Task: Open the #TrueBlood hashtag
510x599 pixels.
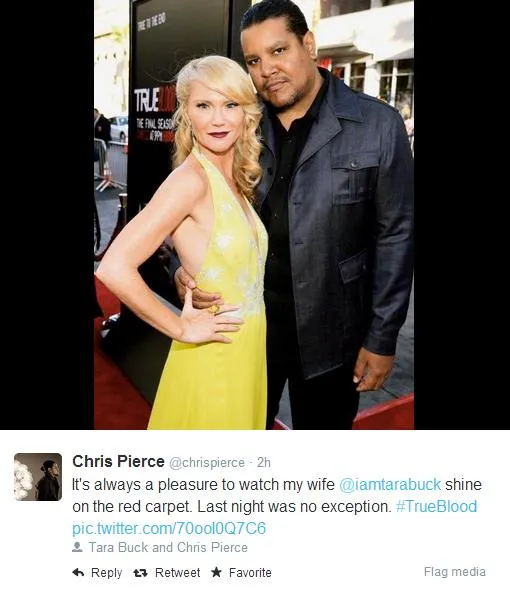Action: tap(437, 506)
